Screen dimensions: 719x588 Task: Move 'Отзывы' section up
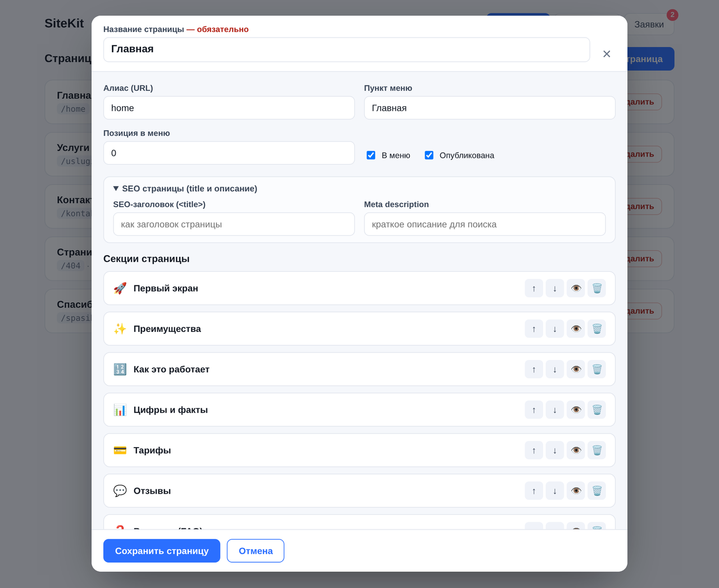(x=534, y=490)
